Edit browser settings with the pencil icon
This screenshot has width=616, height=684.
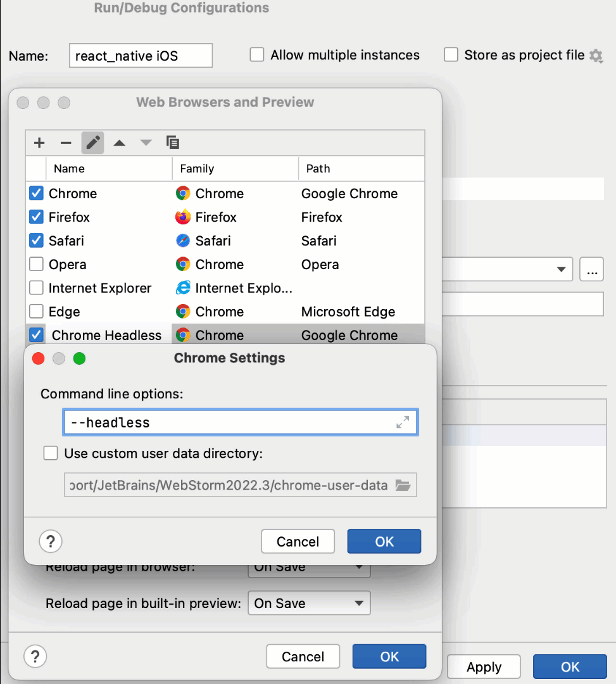(92, 142)
